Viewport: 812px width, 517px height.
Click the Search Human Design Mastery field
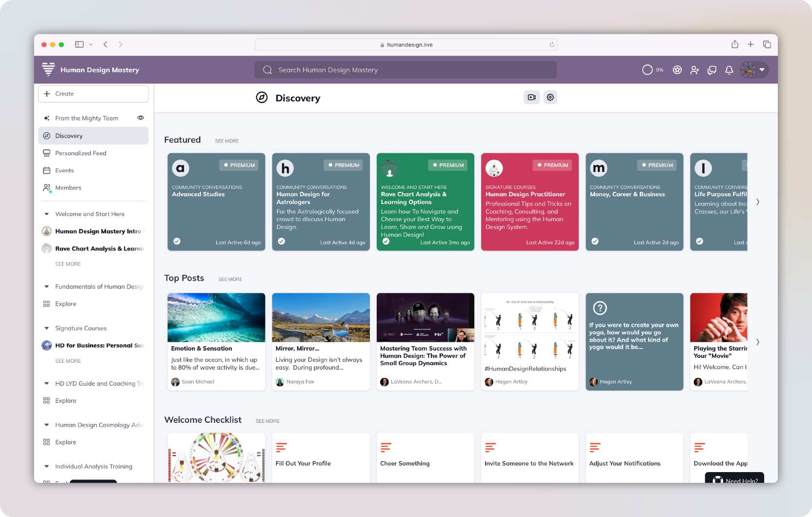click(405, 70)
